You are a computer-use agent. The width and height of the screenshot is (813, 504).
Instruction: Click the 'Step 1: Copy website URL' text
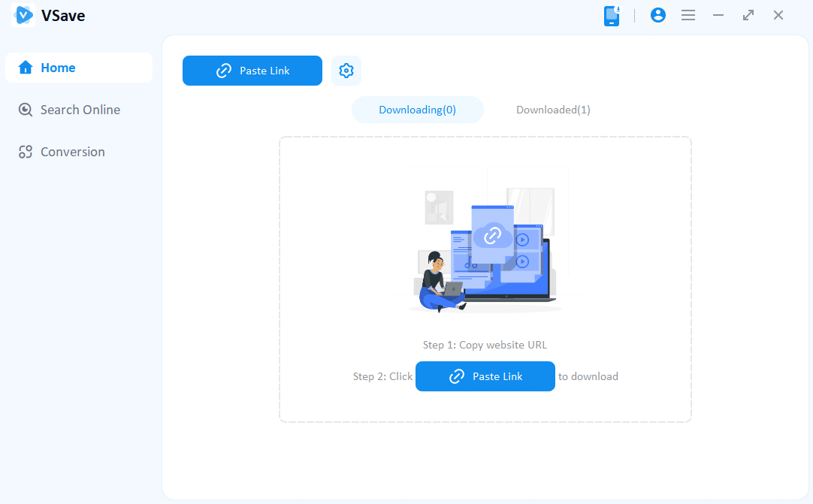tap(485, 345)
